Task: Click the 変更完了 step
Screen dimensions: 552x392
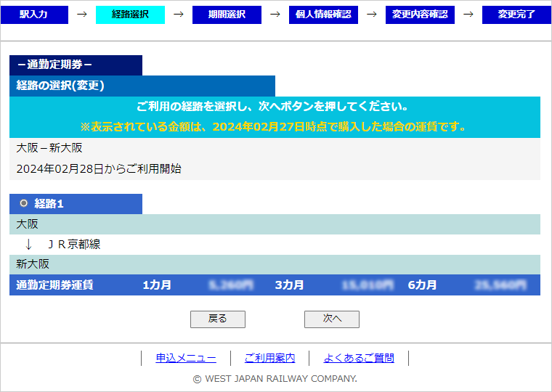Action: (516, 15)
